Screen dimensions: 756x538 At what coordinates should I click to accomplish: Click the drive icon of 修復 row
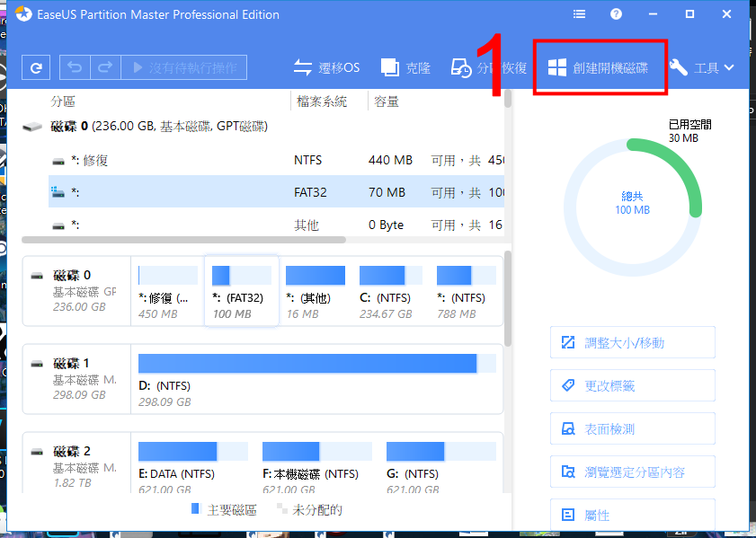[58, 162]
